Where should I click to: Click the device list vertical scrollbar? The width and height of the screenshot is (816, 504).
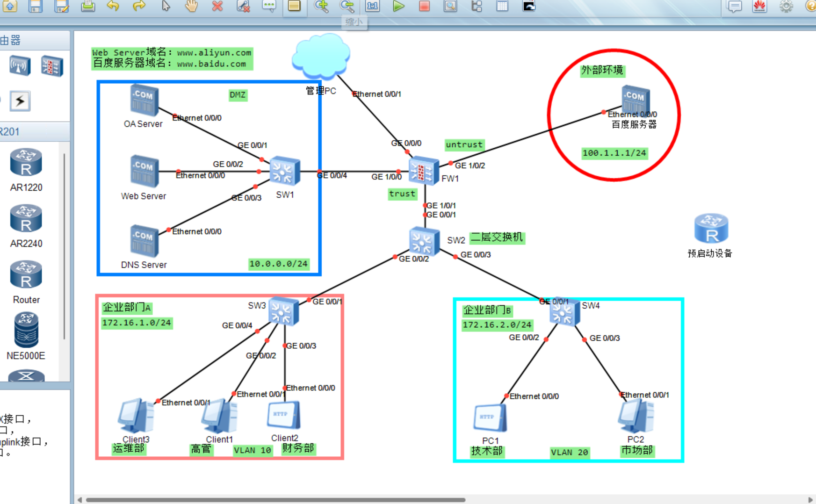pyautogui.click(x=64, y=245)
